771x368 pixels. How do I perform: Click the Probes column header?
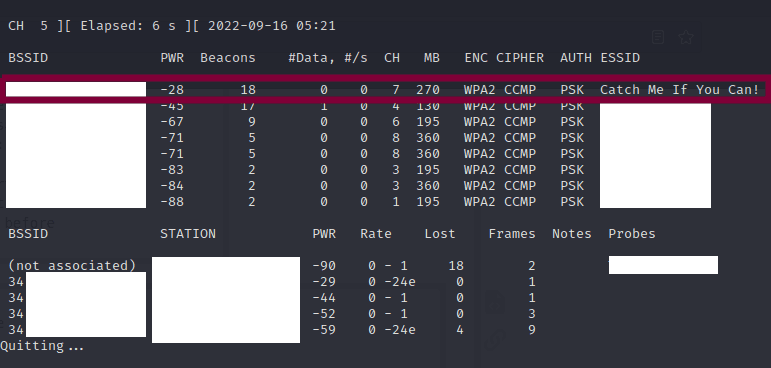click(632, 234)
